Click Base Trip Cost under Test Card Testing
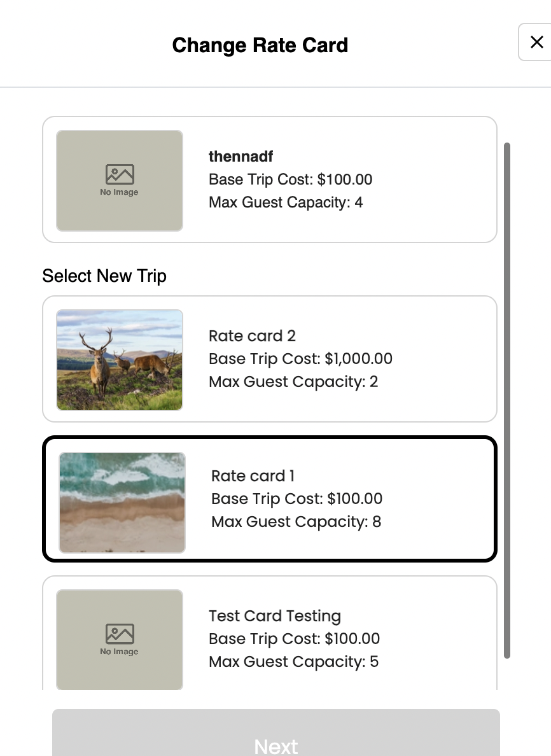The height and width of the screenshot is (756, 551). [x=294, y=639]
